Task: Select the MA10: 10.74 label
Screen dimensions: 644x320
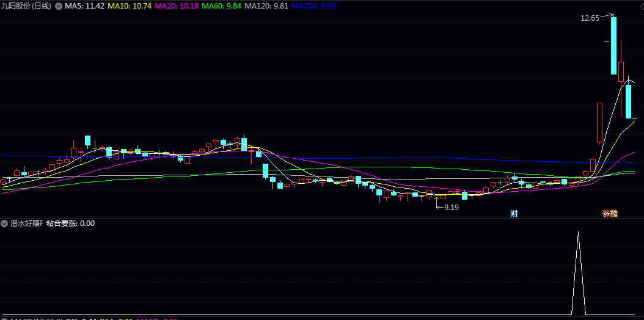Action: (x=130, y=6)
